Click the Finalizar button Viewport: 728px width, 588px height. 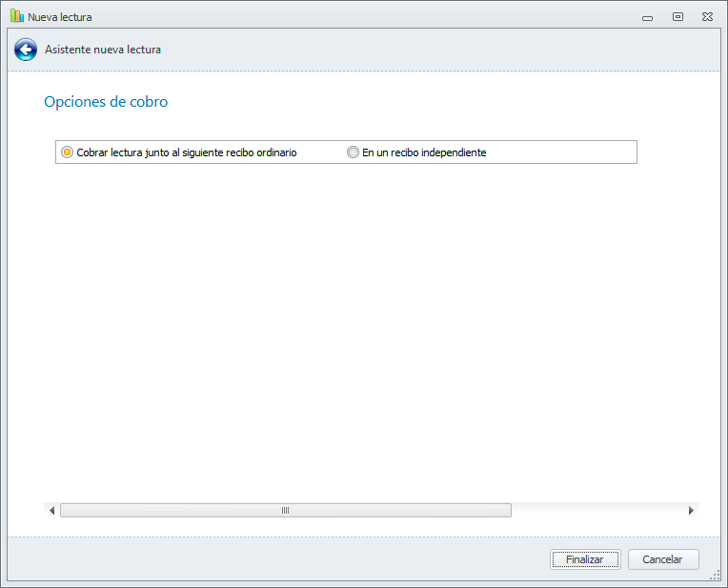point(585,559)
